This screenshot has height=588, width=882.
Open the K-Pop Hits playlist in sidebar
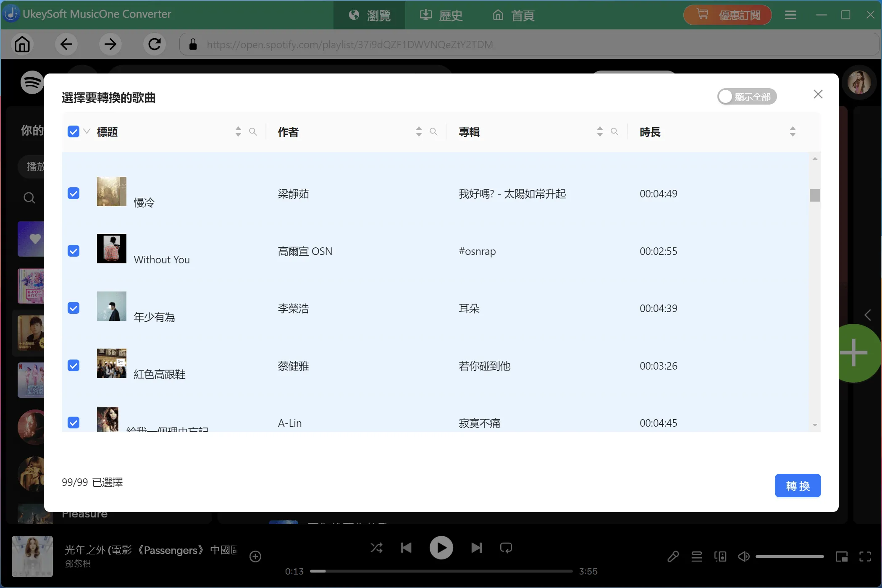tap(31, 286)
